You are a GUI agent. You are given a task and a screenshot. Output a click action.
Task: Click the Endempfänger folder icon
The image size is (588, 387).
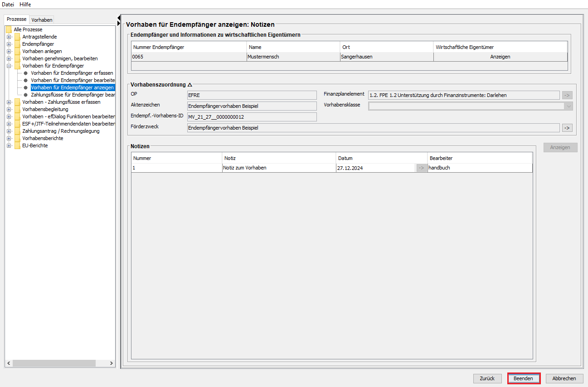click(x=17, y=44)
